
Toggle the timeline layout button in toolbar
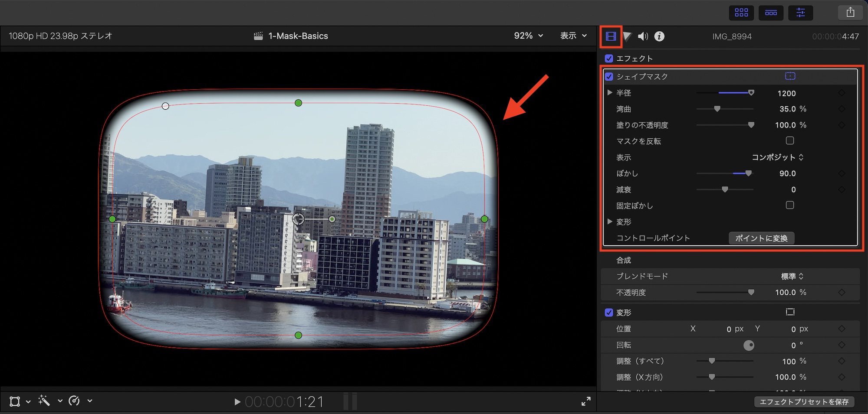click(x=771, y=13)
